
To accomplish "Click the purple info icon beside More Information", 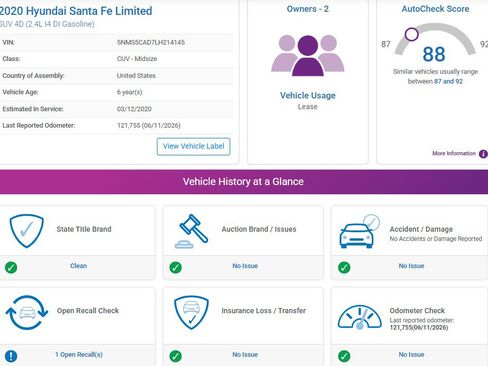I will tap(483, 154).
